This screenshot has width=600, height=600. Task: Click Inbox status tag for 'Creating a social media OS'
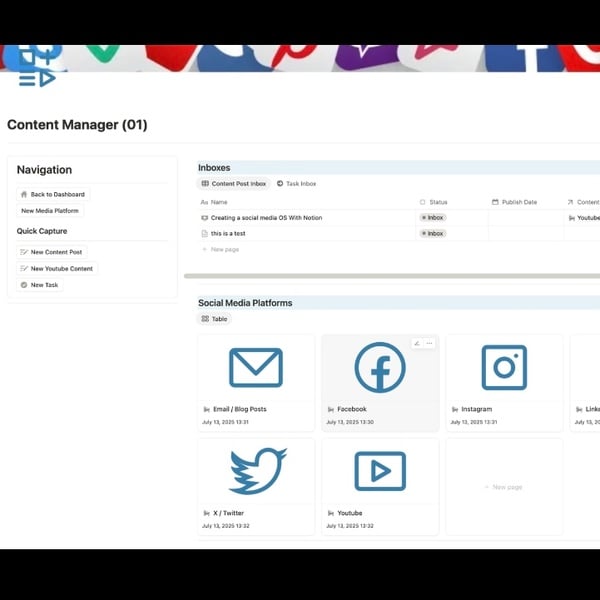coord(433,218)
